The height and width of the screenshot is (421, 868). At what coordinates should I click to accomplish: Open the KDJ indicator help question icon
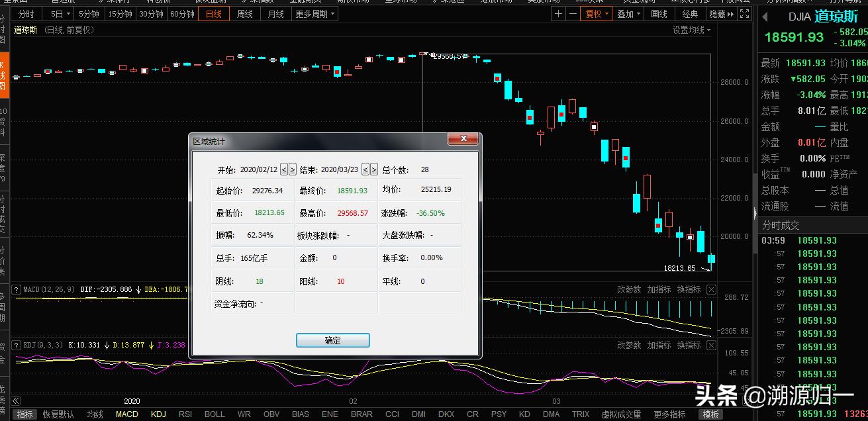point(18,345)
